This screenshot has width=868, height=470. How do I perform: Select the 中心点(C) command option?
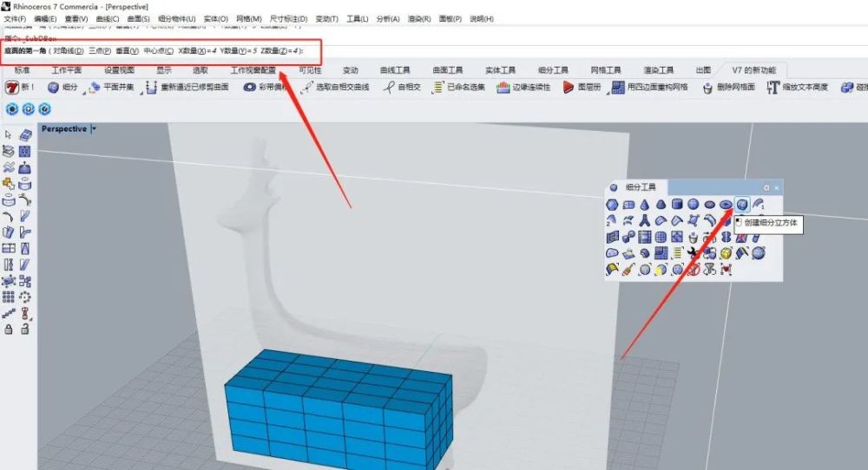[158, 51]
